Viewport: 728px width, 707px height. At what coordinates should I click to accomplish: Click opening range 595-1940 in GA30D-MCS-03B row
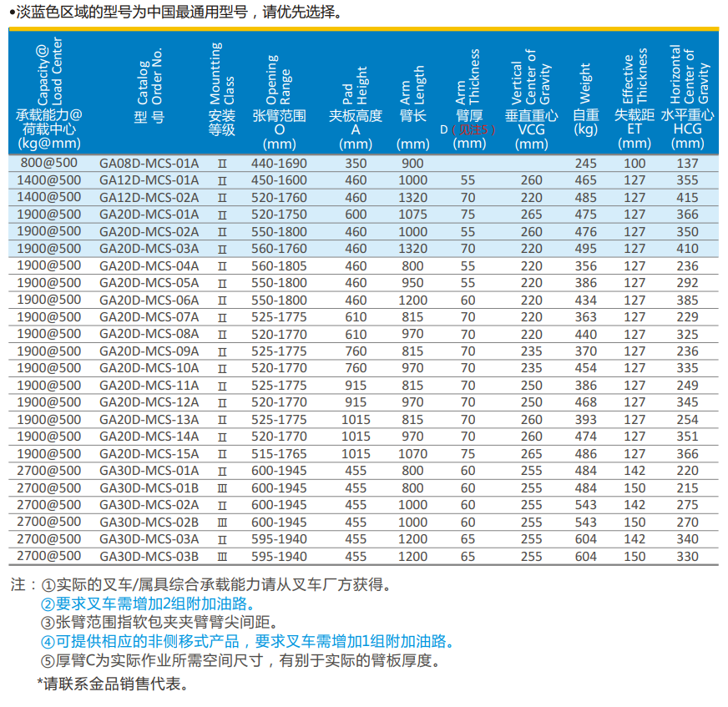click(x=279, y=556)
